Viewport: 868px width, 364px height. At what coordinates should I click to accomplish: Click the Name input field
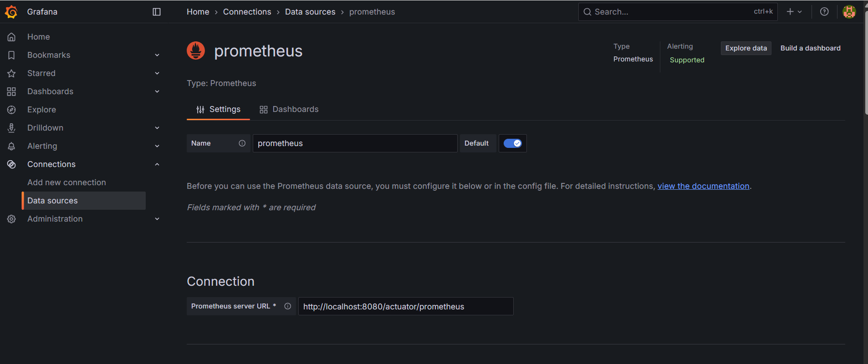[355, 143]
